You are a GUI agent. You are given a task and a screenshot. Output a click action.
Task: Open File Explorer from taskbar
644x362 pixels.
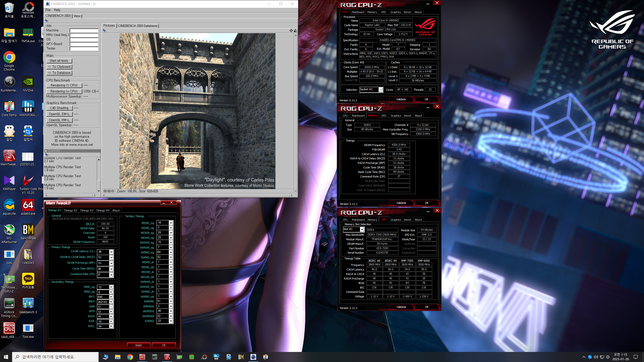(117, 357)
